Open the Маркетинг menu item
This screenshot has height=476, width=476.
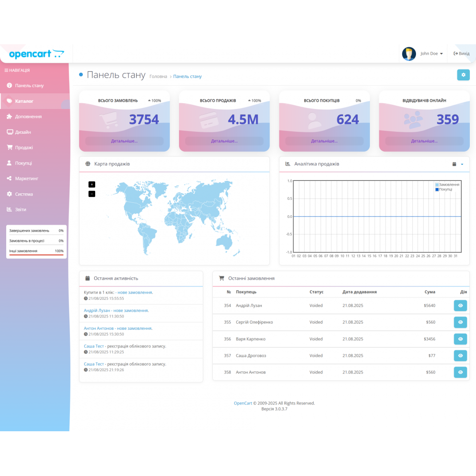(x=27, y=178)
